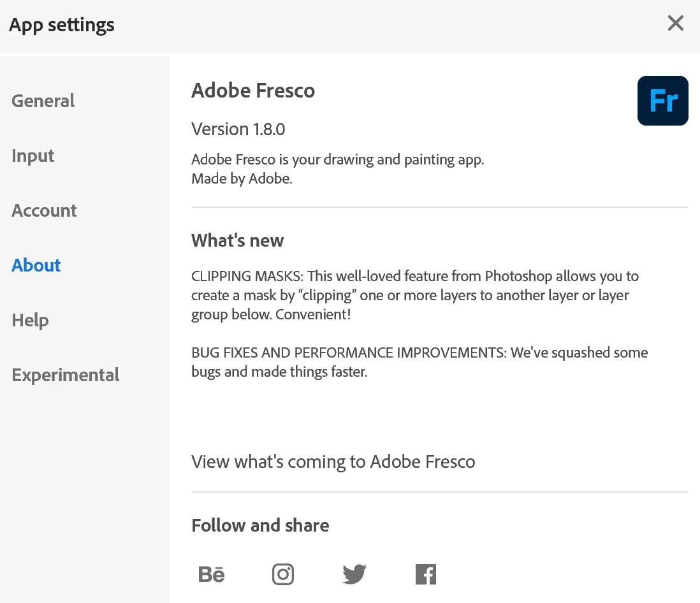Viewport: 700px width, 603px height.
Task: Open the Input settings tab
Action: pos(33,156)
